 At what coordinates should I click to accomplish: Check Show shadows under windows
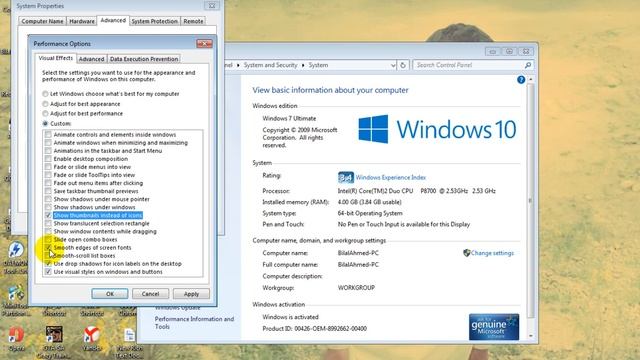48,207
